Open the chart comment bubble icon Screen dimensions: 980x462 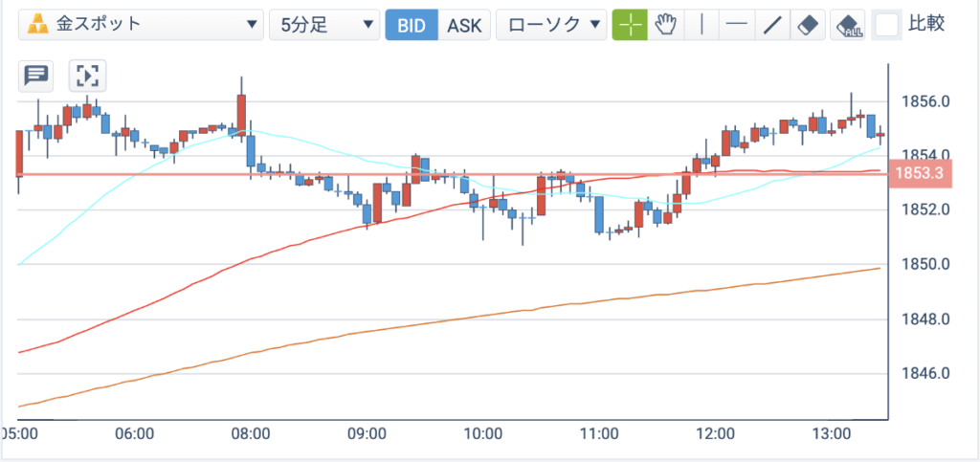point(36,77)
